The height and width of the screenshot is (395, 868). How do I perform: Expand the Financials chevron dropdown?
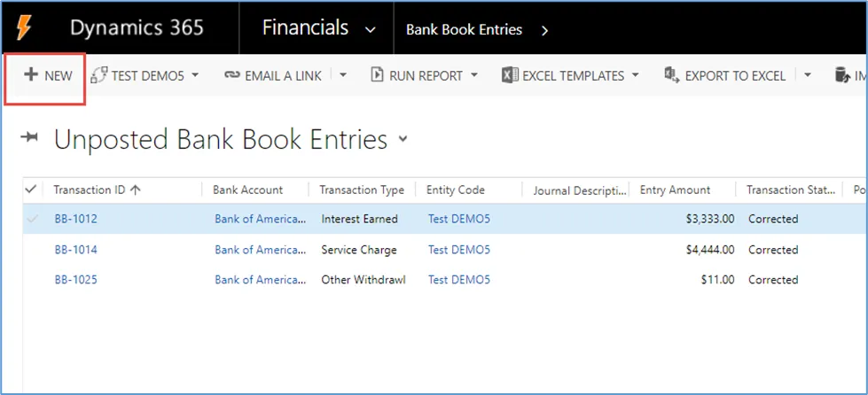point(371,30)
